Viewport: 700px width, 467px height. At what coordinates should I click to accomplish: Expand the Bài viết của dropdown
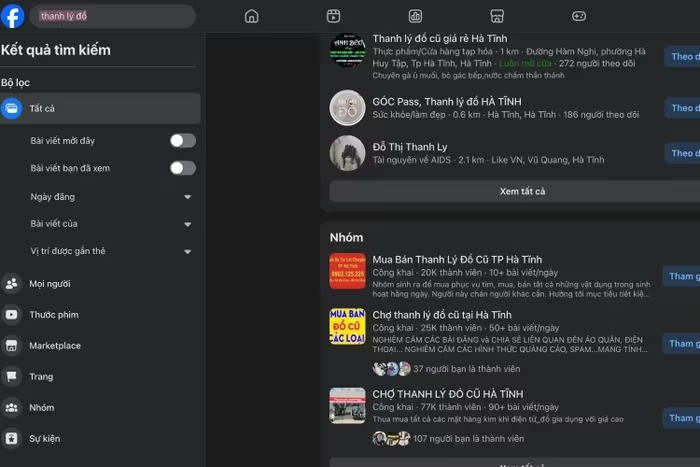coord(188,224)
